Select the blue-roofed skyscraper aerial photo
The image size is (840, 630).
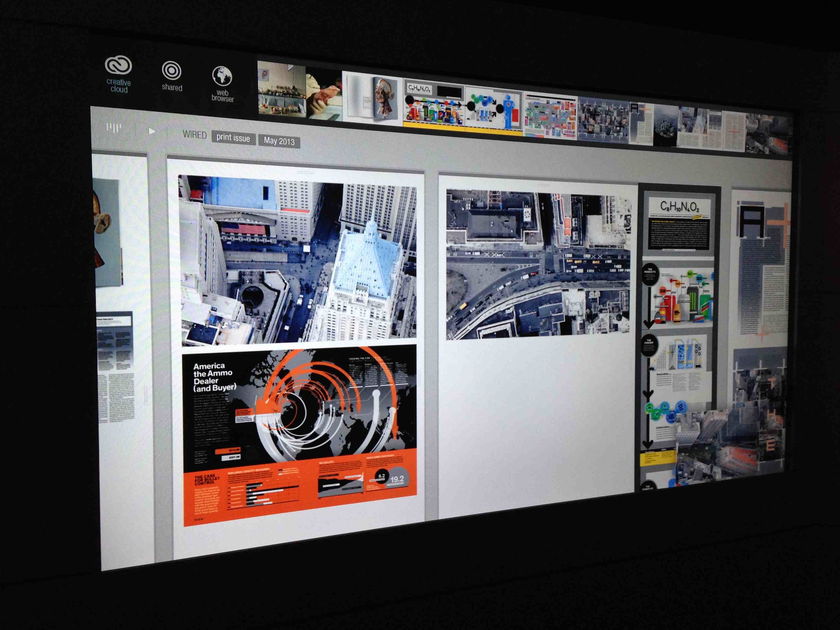[298, 260]
